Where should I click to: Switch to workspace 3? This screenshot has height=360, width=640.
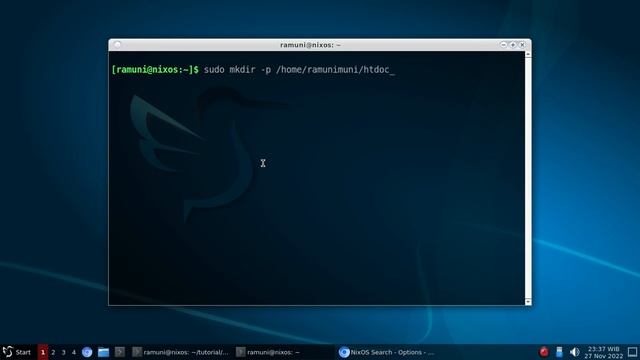click(x=63, y=352)
